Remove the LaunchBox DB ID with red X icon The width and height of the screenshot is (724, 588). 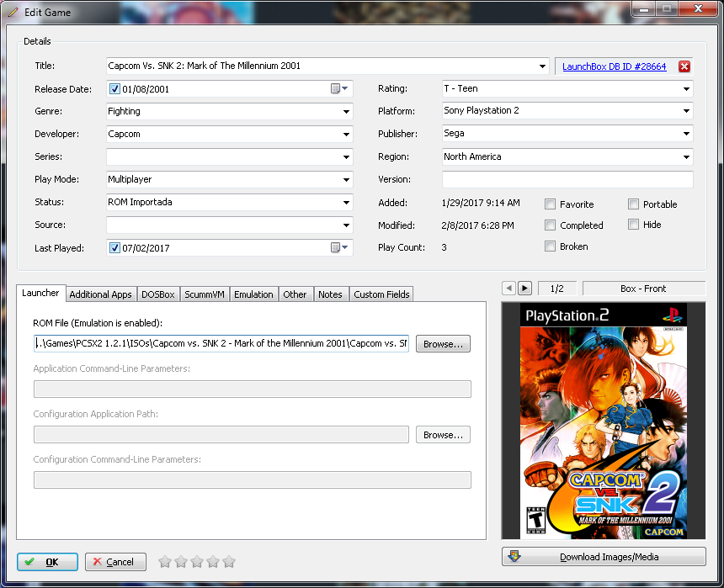coord(684,66)
